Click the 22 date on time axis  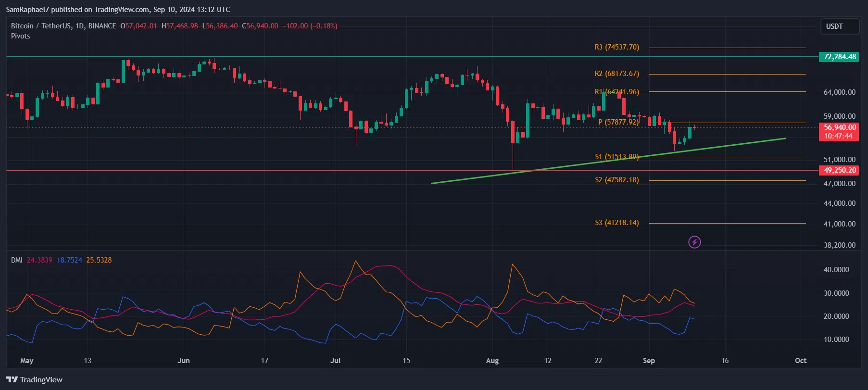598,360
